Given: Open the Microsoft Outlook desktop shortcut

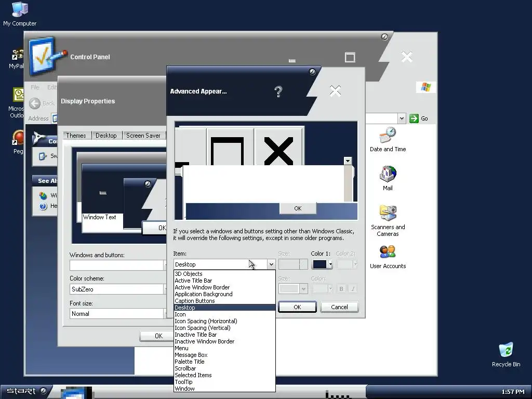Looking at the screenshot, I should coord(16,103).
